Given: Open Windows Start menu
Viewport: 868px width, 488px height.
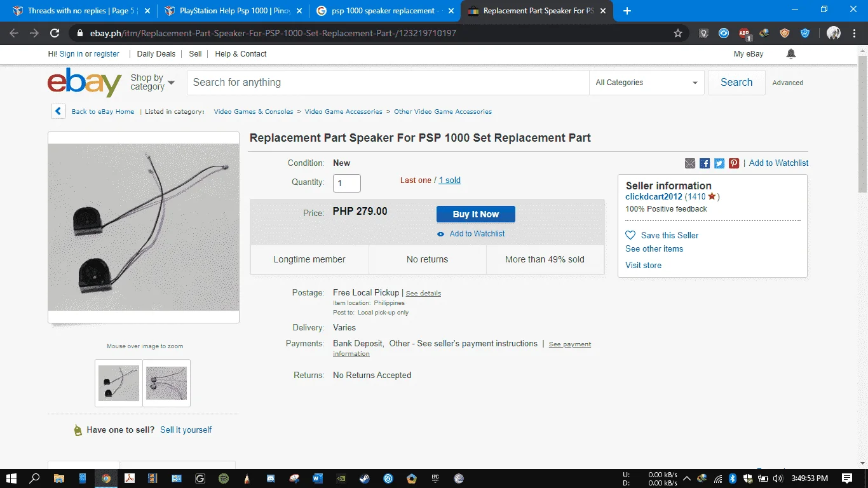Looking at the screenshot, I should [11, 478].
